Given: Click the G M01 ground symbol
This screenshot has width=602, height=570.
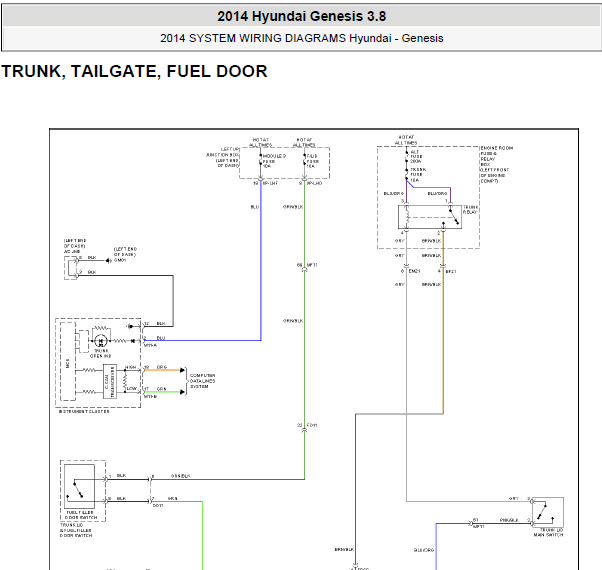Looking at the screenshot, I should pos(109,261).
